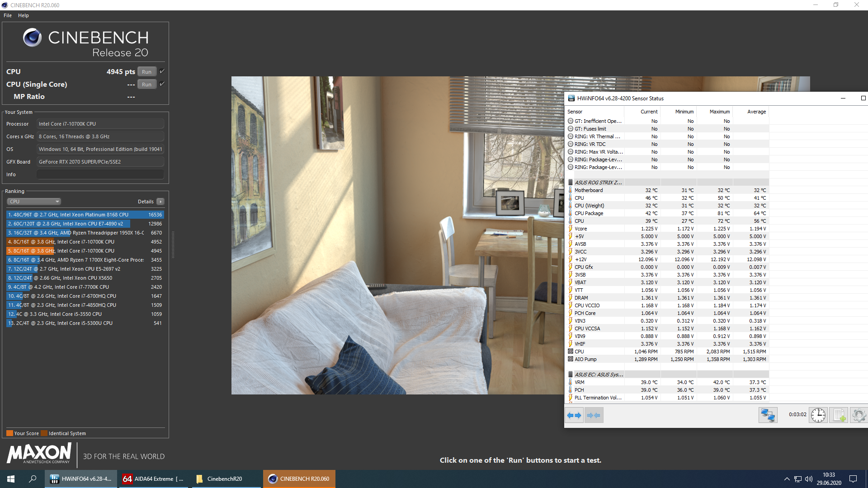868x488 pixels.
Task: Select ranking row with score 4945
Action: coord(85,251)
